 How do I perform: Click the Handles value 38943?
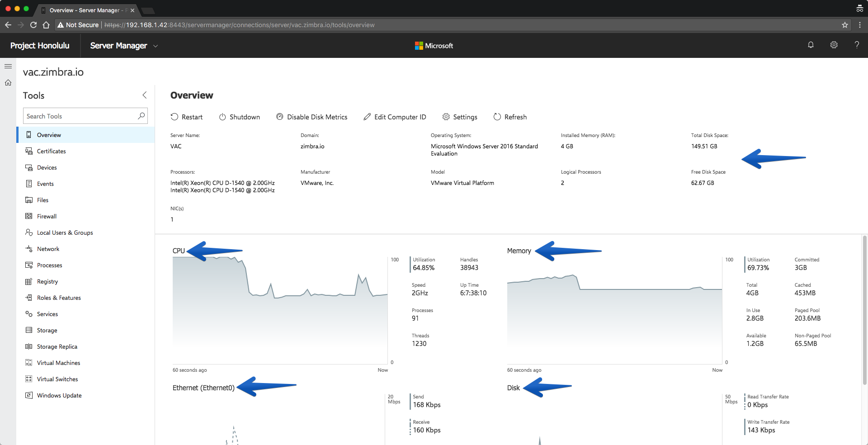point(469,268)
